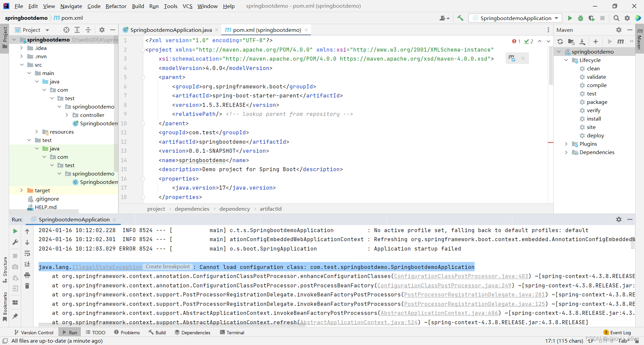Click Scroll to End icon in Run panel
This screenshot has width=644, height=345.
27,264
